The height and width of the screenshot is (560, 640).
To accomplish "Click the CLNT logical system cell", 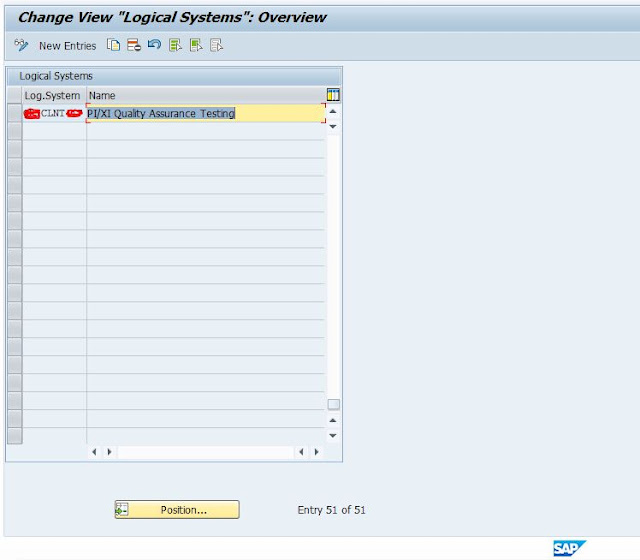I will point(54,113).
